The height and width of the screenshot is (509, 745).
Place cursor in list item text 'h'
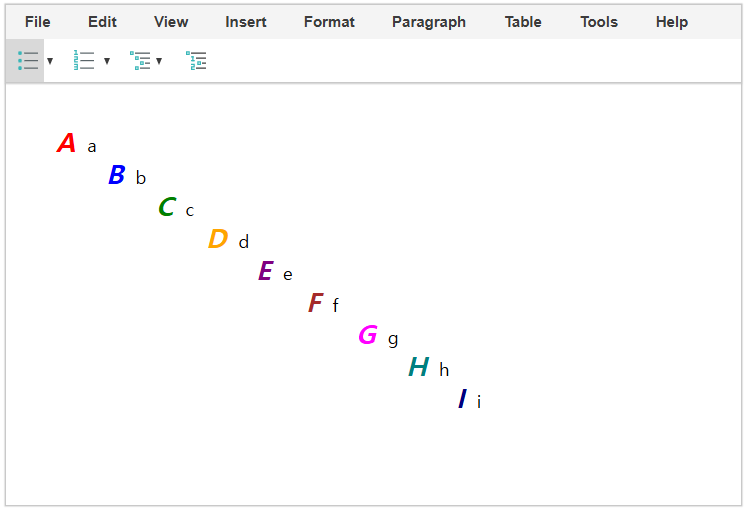tap(444, 369)
